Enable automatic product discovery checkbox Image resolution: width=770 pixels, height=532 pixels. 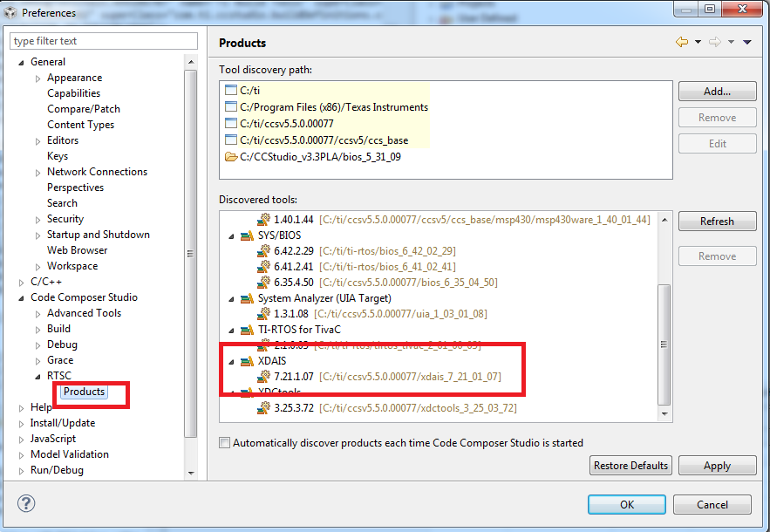coord(224,442)
